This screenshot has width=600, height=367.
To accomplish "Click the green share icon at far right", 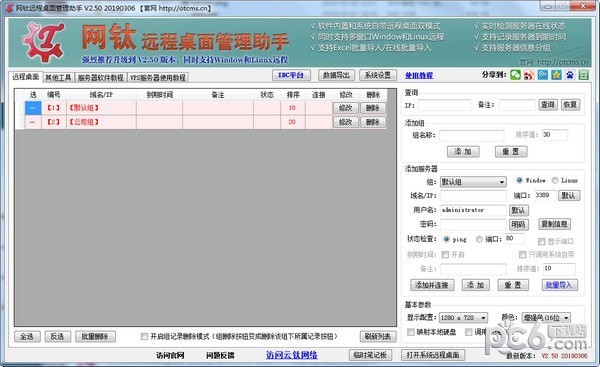I will (x=584, y=75).
